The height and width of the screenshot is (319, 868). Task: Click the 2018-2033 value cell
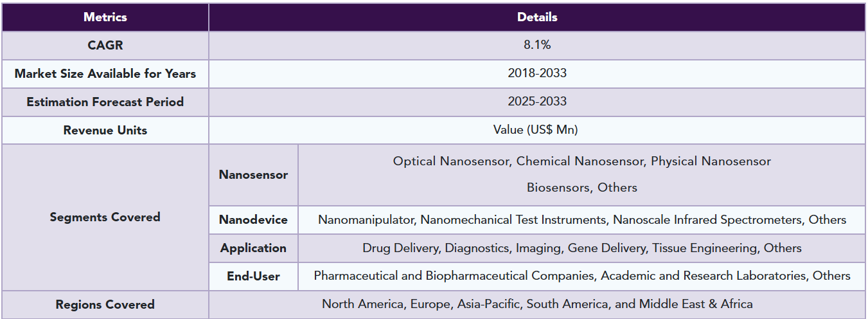pyautogui.click(x=537, y=74)
